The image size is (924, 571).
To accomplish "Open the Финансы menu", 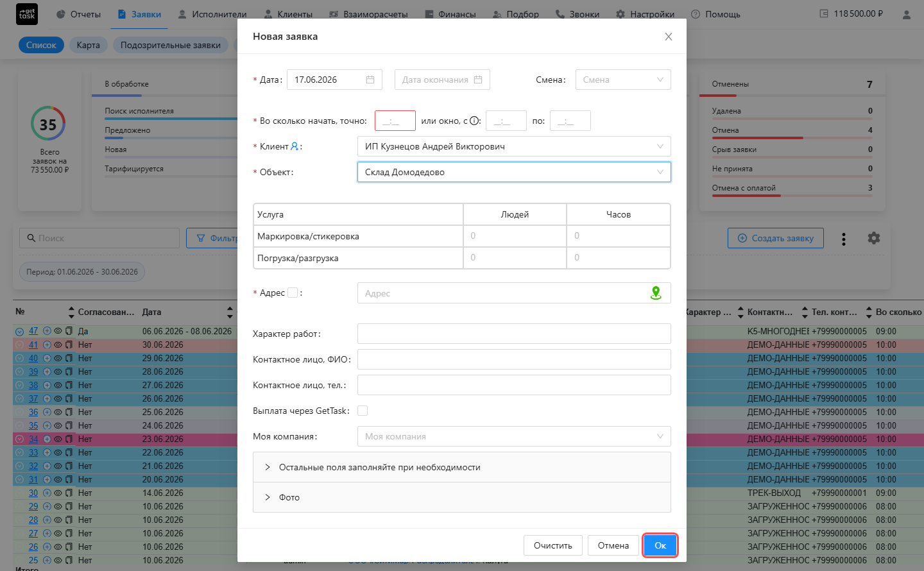I will 450,14.
